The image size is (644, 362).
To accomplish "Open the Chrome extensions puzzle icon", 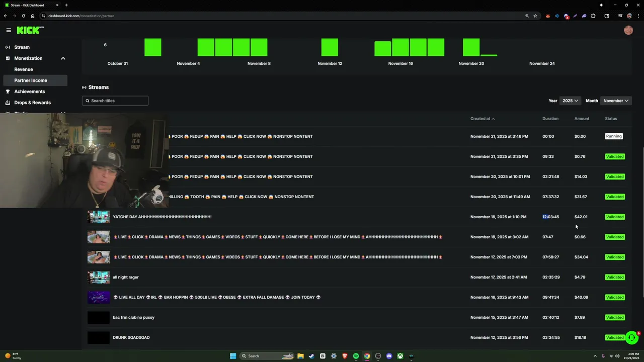I will click(x=593, y=16).
